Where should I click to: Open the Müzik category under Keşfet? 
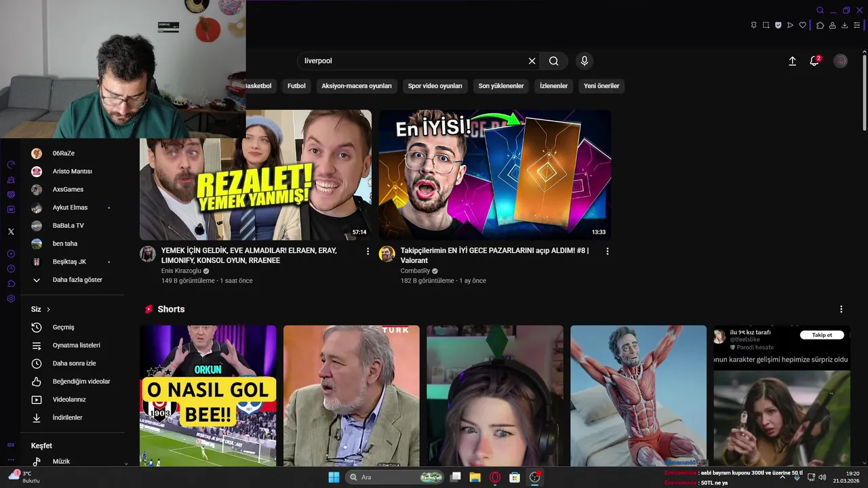(x=73, y=461)
